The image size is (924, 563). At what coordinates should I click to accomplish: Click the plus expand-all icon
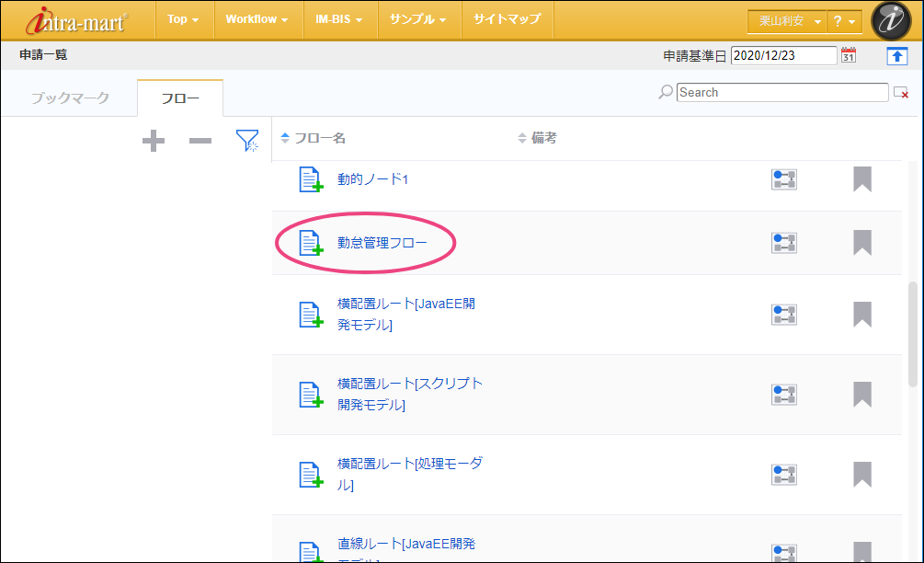point(154,141)
